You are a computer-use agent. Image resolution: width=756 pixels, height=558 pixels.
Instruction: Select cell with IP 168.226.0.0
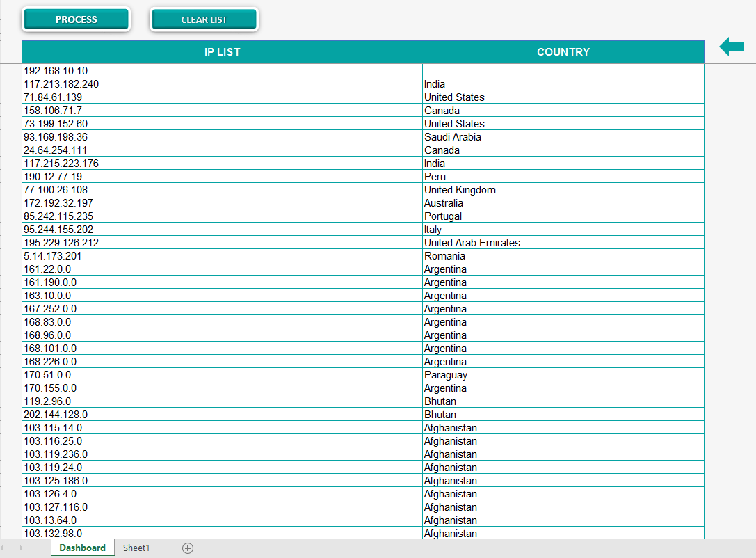pyautogui.click(x=223, y=362)
